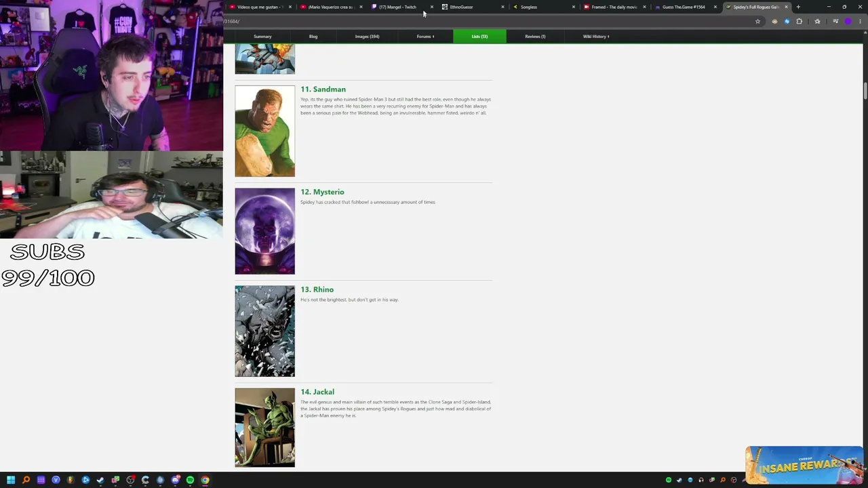
Task: Open Steam from the taskbar
Action: click(100, 480)
